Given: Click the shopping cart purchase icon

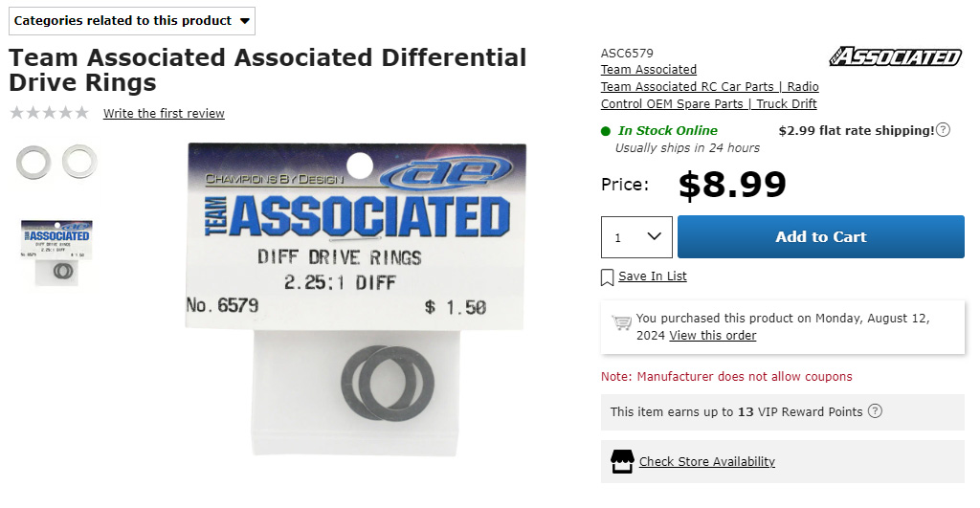Looking at the screenshot, I should [x=622, y=322].
